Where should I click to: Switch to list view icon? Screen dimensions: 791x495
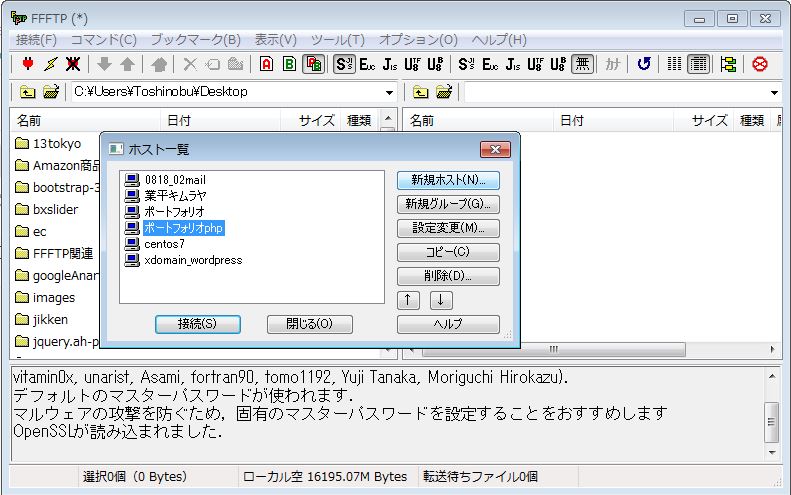[674, 64]
